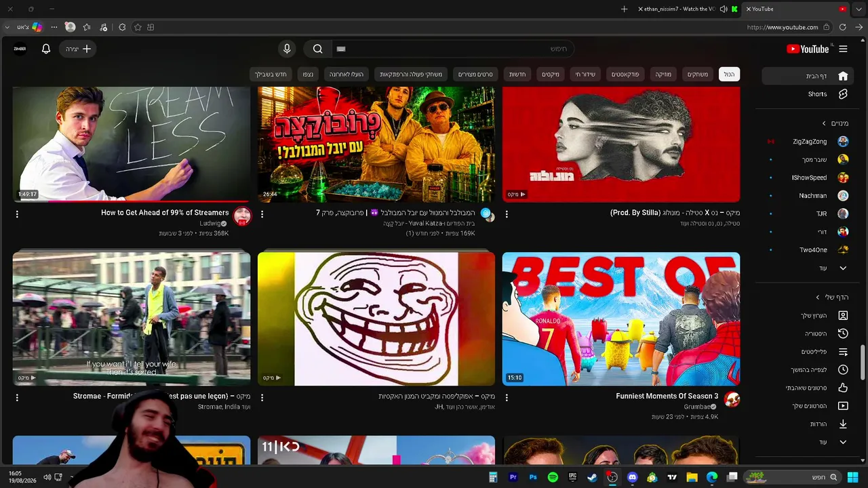Open the video titled How to Get Ahead of 99% of Streamers
Image resolution: width=868 pixels, height=488 pixels.
tap(165, 213)
